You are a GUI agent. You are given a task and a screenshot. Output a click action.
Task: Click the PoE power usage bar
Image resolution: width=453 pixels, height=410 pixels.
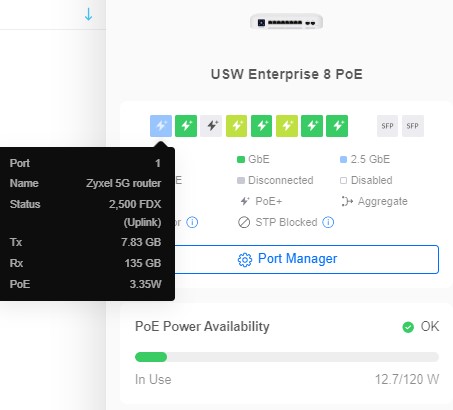287,357
